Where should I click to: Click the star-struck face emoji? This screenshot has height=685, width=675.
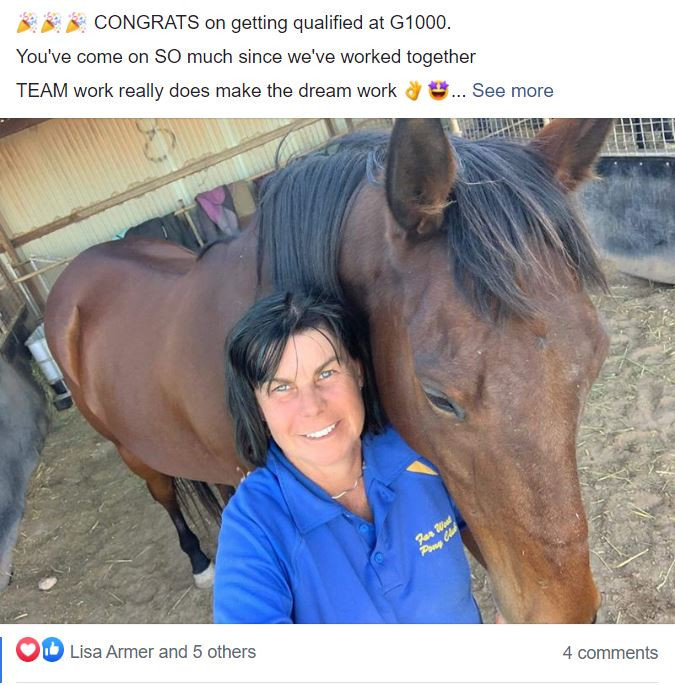tap(438, 90)
